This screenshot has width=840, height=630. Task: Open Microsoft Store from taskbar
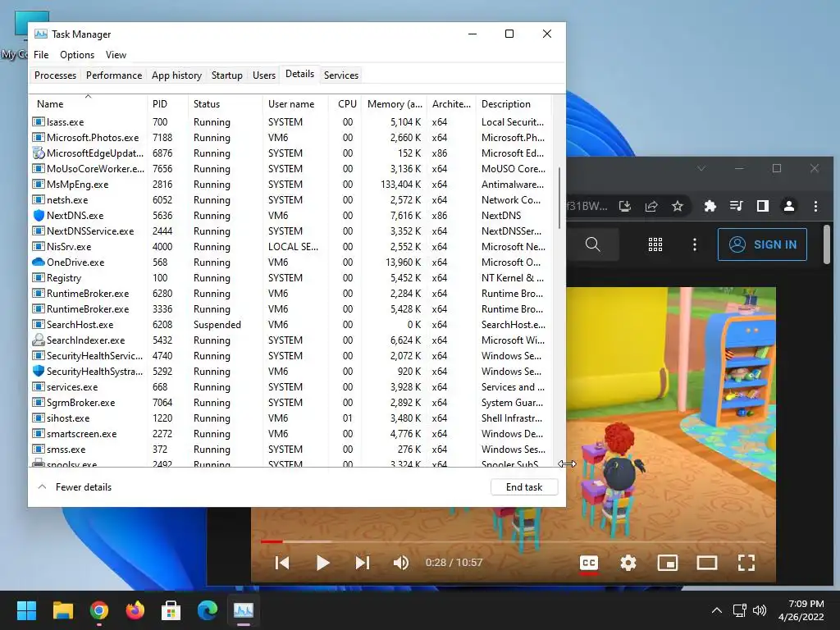coord(171,610)
